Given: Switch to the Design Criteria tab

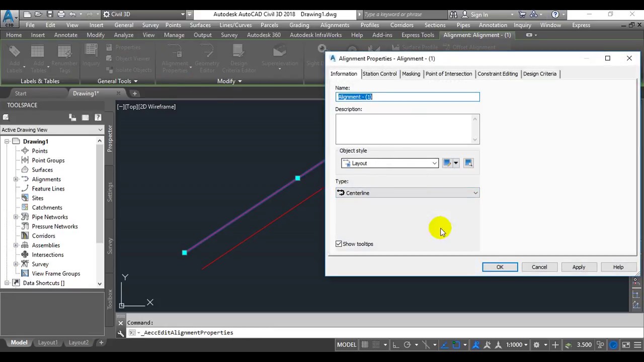Looking at the screenshot, I should pyautogui.click(x=540, y=73).
